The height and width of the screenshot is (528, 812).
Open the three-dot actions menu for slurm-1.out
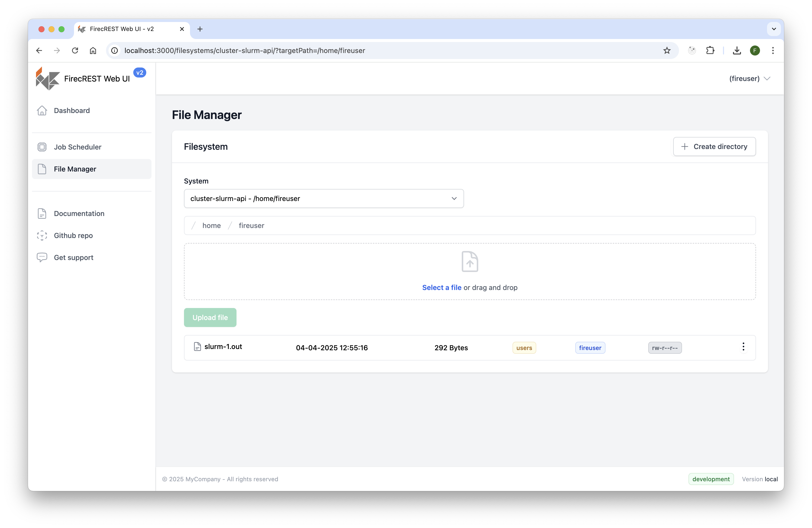click(x=743, y=347)
